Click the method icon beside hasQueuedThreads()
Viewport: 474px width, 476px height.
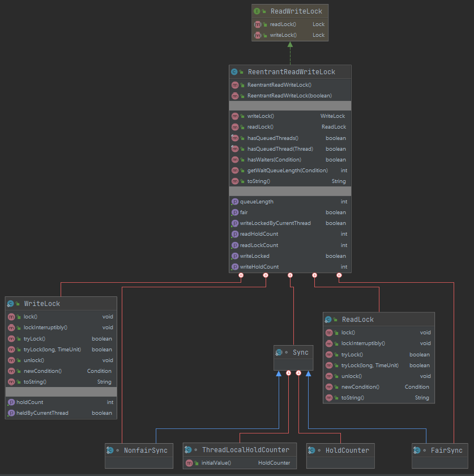[235, 138]
